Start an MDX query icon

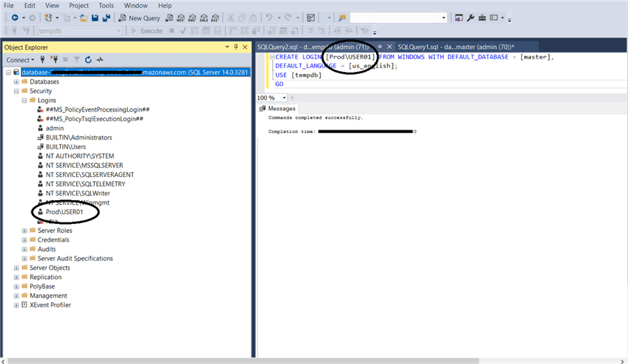tap(181, 17)
